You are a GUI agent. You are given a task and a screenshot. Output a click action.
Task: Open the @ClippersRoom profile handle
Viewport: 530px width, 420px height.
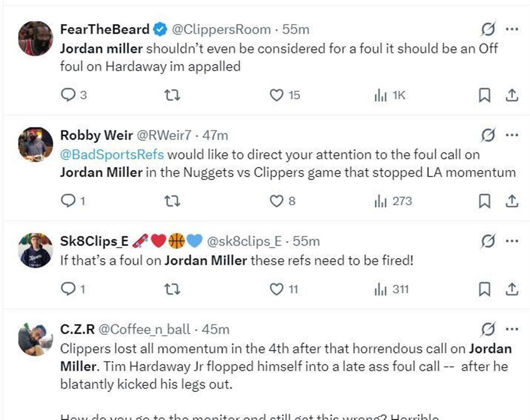[221, 29]
